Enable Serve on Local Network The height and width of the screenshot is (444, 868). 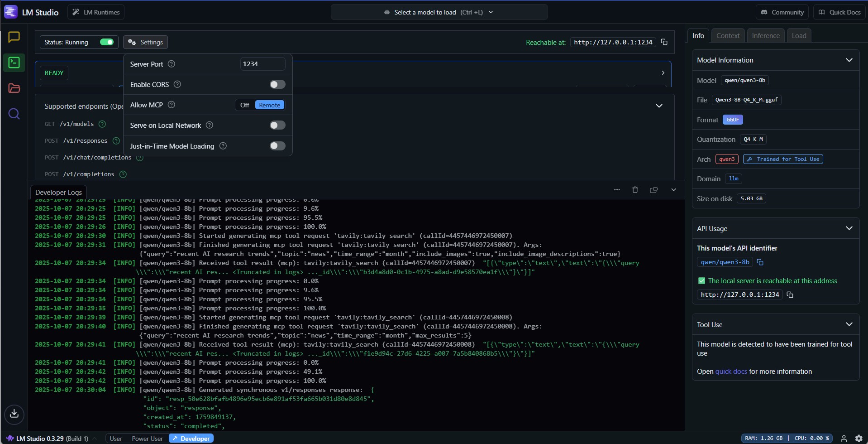click(x=277, y=125)
